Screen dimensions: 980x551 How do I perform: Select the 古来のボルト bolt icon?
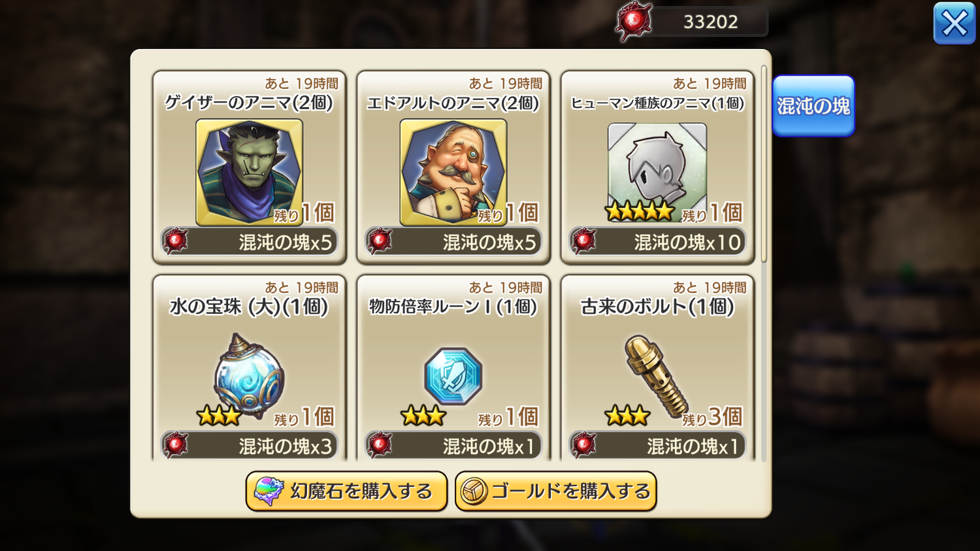click(x=656, y=375)
